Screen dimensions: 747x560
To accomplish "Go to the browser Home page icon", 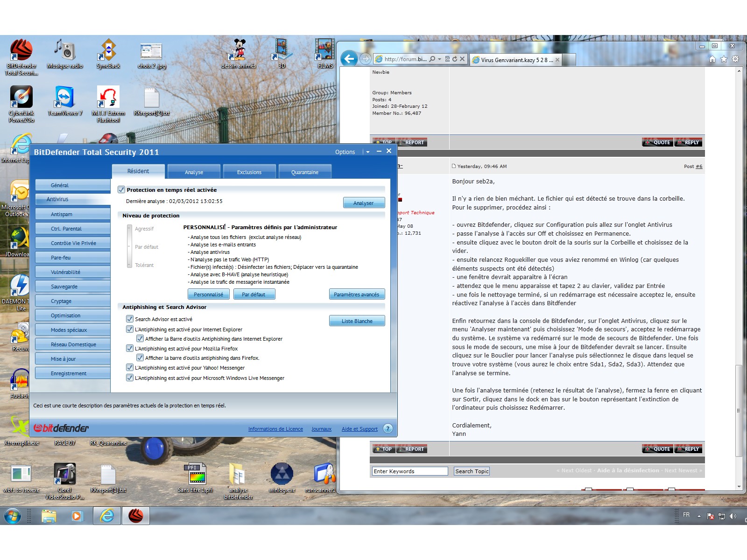I will (712, 59).
